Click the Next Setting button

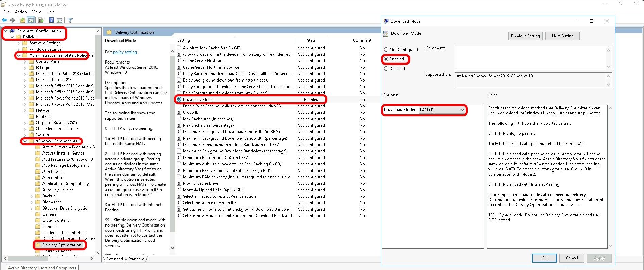pyautogui.click(x=562, y=36)
